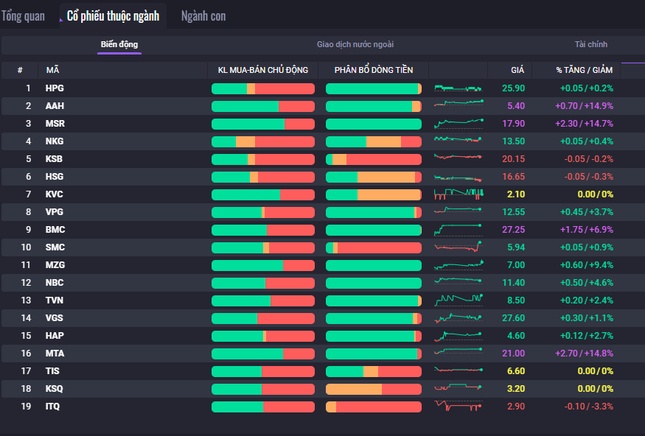
Task: Sort by the MÃ column header
Action: click(52, 70)
